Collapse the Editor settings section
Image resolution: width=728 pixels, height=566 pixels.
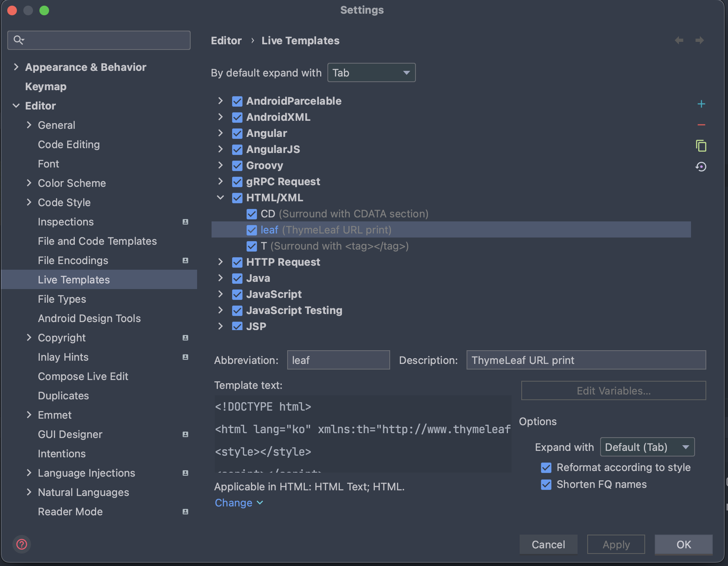pyautogui.click(x=16, y=105)
